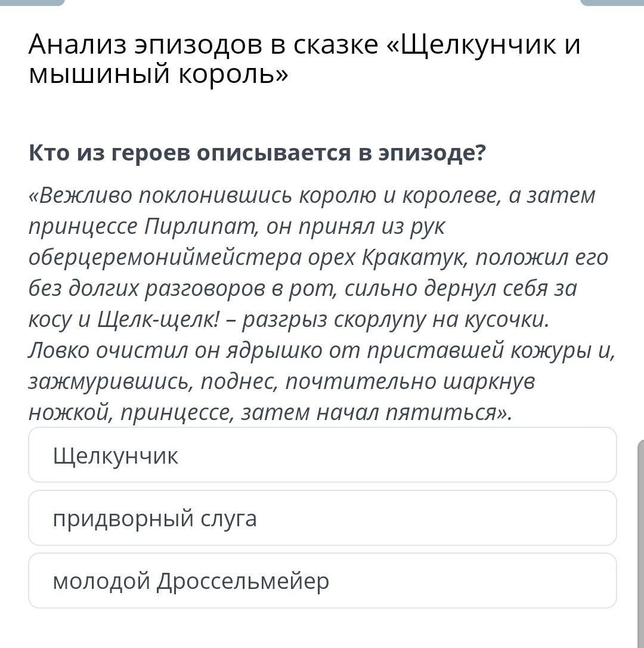Choose the "придворный слуга" answer option
The width and height of the screenshot is (644, 648).
coord(322,518)
